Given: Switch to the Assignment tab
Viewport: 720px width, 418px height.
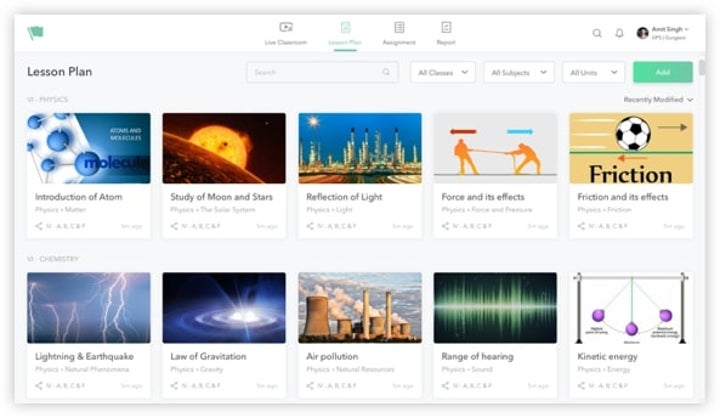Looking at the screenshot, I should pyautogui.click(x=399, y=33).
